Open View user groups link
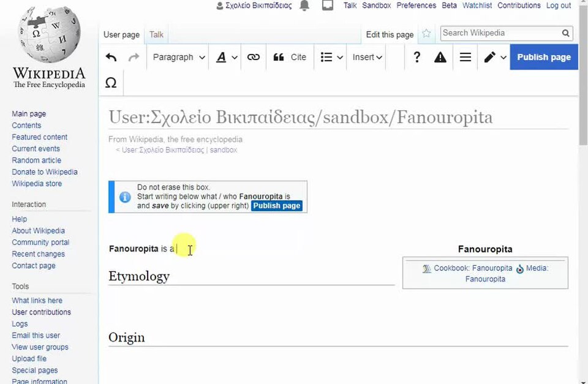 (40, 347)
